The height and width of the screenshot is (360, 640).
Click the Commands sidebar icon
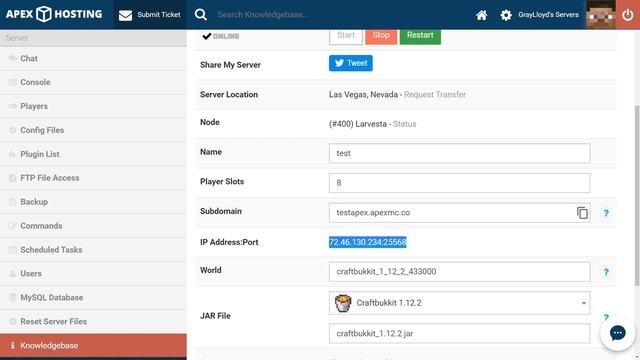(13, 226)
